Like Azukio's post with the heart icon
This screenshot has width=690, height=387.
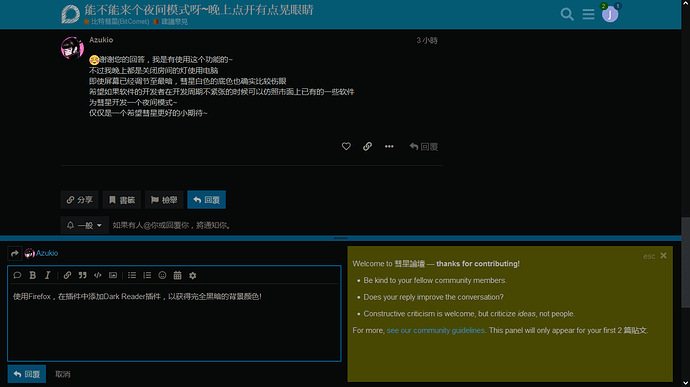tap(346, 146)
